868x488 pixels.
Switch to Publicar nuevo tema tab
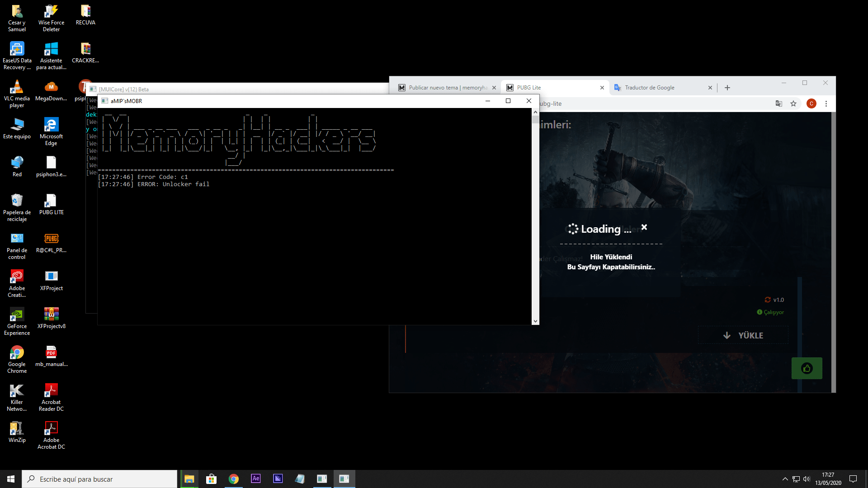[447, 88]
